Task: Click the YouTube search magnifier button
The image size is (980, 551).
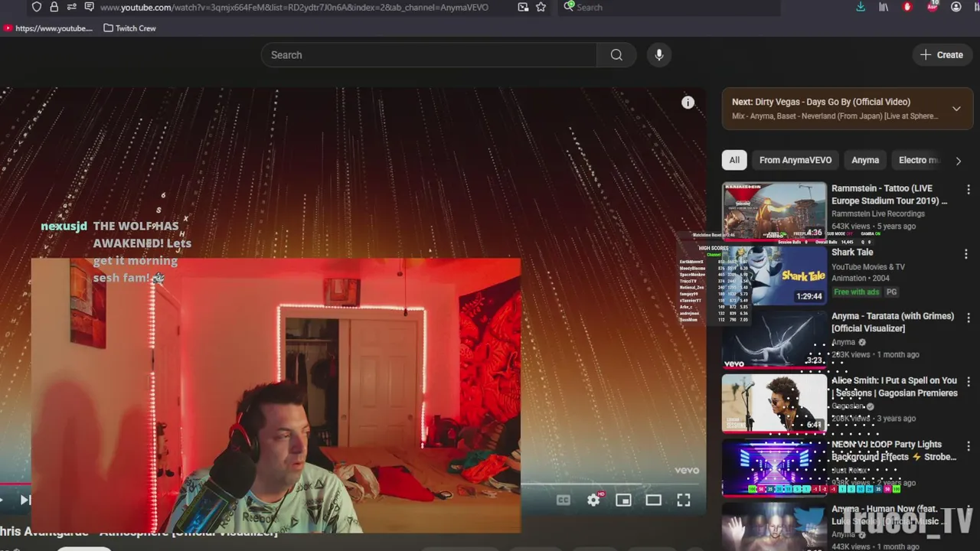Action: pyautogui.click(x=616, y=55)
